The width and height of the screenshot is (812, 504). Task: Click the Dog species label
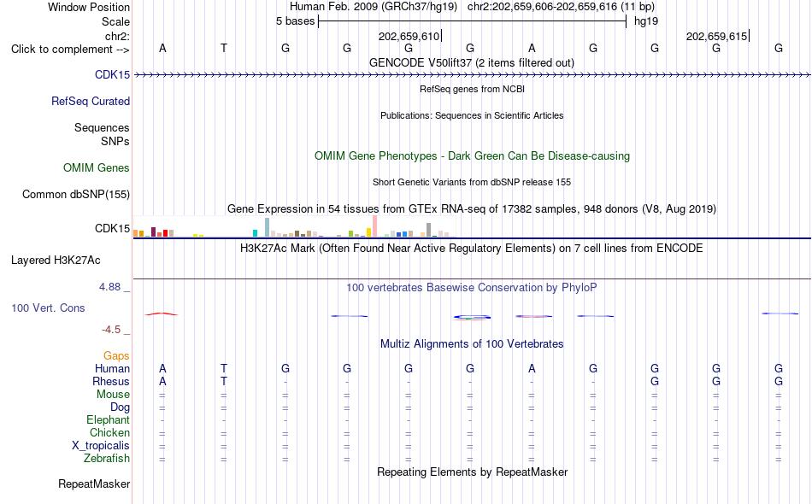(120, 407)
